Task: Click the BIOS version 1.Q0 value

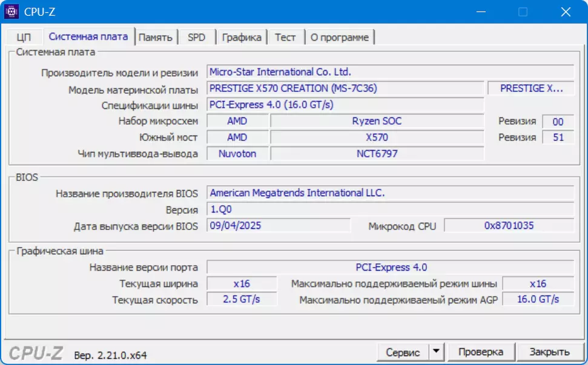Action: [390, 209]
